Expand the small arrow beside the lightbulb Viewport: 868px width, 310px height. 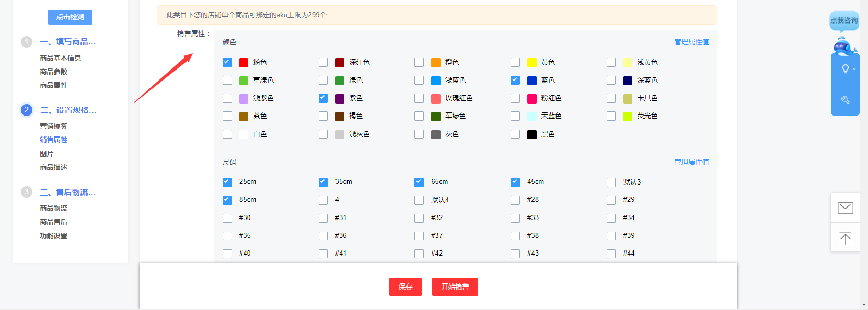click(854, 69)
